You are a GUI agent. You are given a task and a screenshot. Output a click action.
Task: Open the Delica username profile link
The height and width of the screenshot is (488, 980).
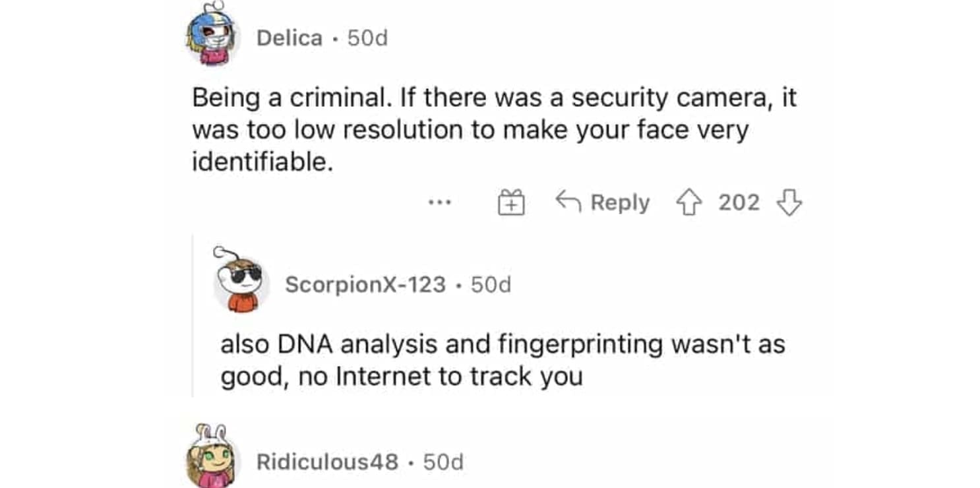pyautogui.click(x=289, y=38)
